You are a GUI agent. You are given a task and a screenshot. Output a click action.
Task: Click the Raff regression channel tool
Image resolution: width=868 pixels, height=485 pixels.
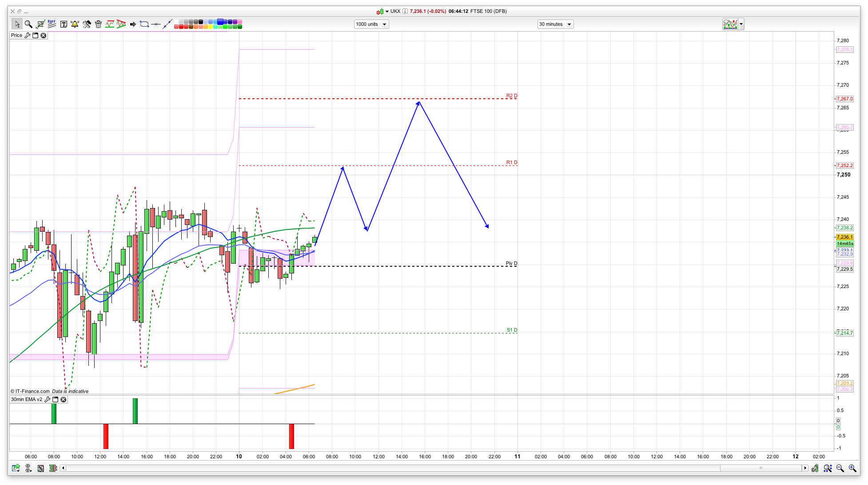pyautogui.click(x=52, y=24)
